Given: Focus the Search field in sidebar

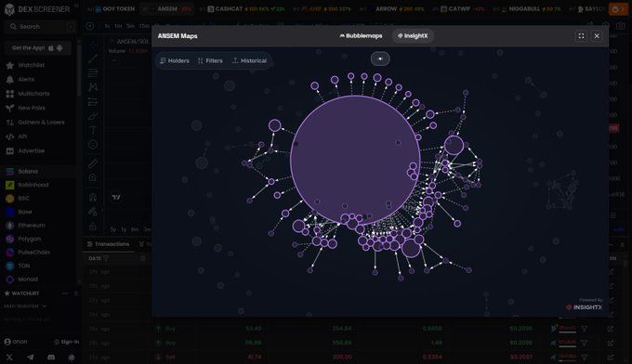Looking at the screenshot, I should (x=40, y=27).
